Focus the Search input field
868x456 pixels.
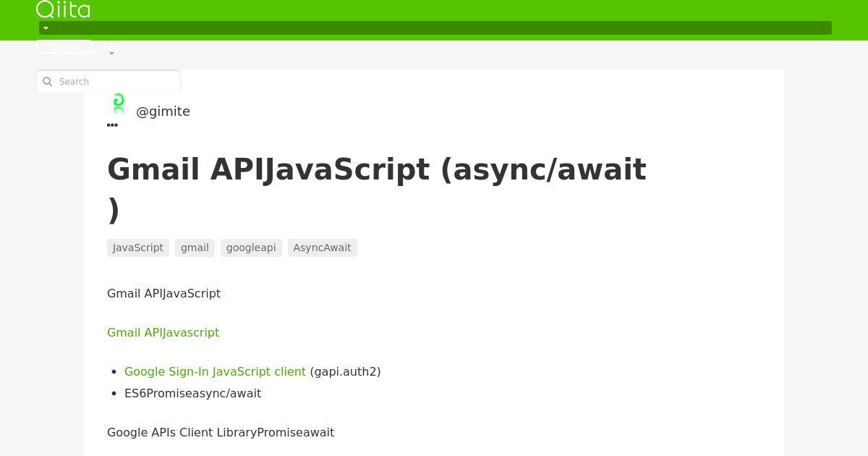[109, 81]
